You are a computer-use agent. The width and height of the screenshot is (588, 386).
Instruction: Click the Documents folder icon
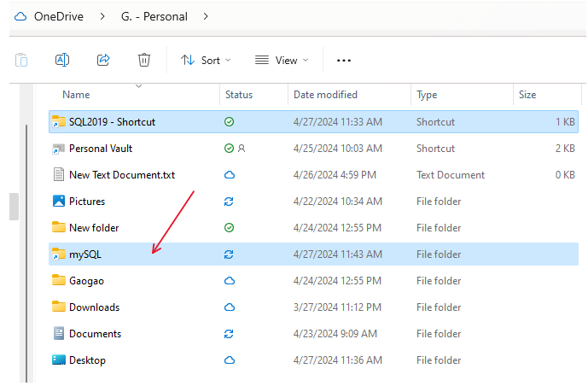[x=59, y=334]
